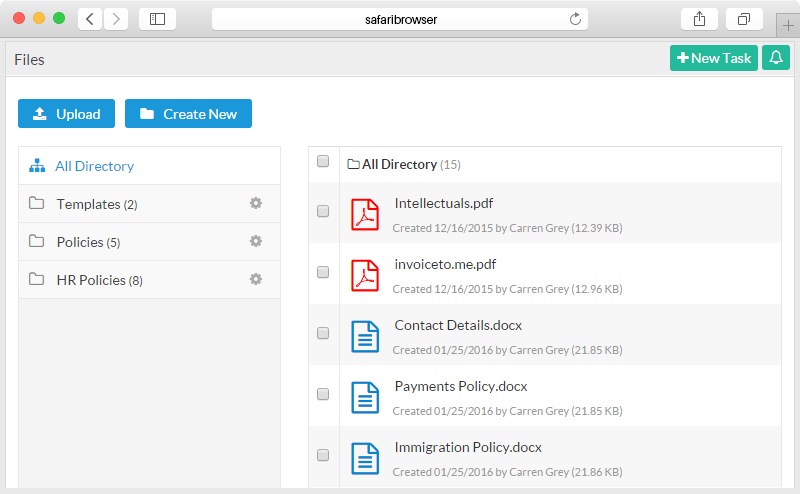Open the HR Policies folder
800x494 pixels.
pos(99,280)
